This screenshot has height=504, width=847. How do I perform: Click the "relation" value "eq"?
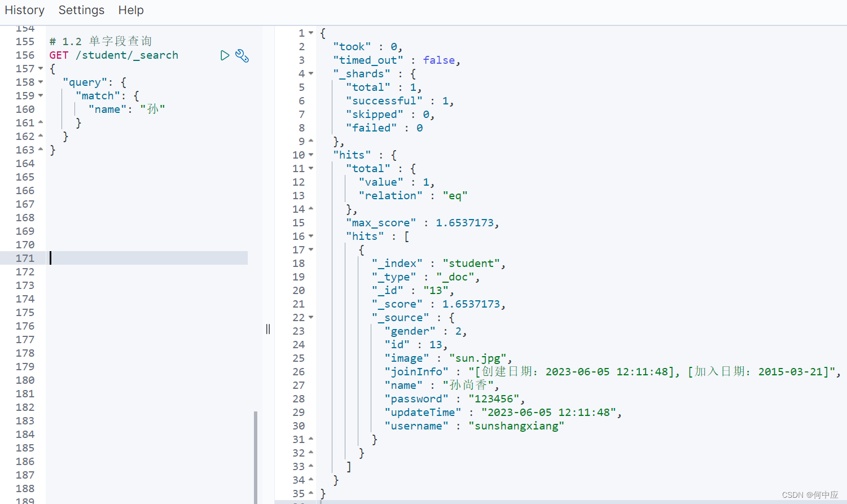click(455, 196)
